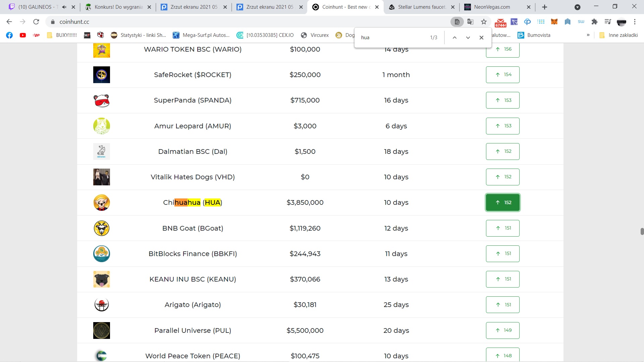Select the World Peace Token (PEACE) name
This screenshot has height=362, width=644.
tap(193, 356)
